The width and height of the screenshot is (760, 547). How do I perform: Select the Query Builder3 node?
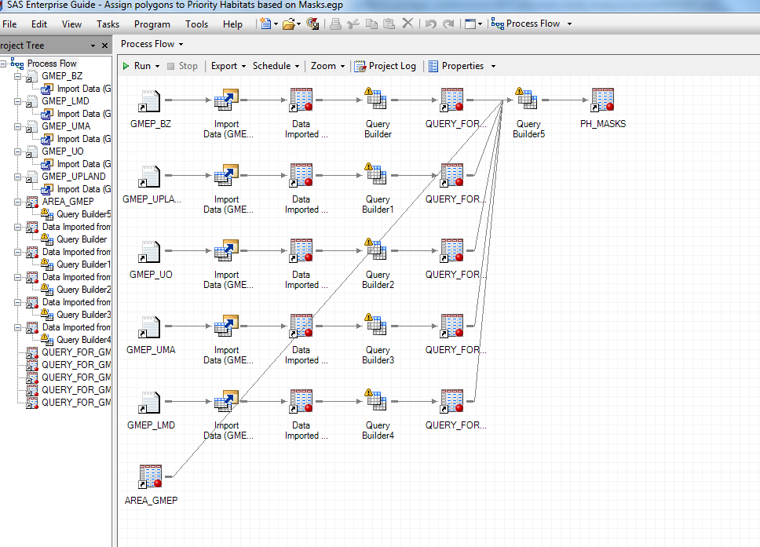click(377, 327)
